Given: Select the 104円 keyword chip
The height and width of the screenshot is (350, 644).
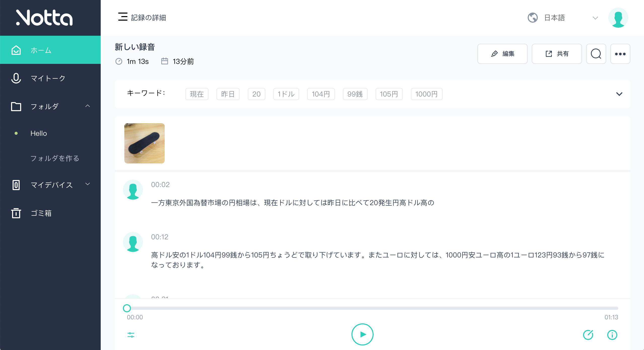Looking at the screenshot, I should 321,94.
